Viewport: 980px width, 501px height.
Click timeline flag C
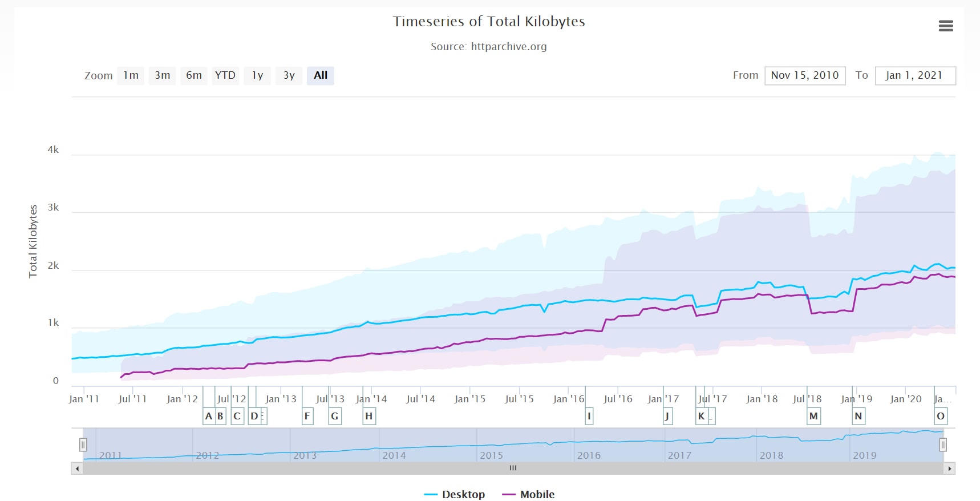point(237,416)
